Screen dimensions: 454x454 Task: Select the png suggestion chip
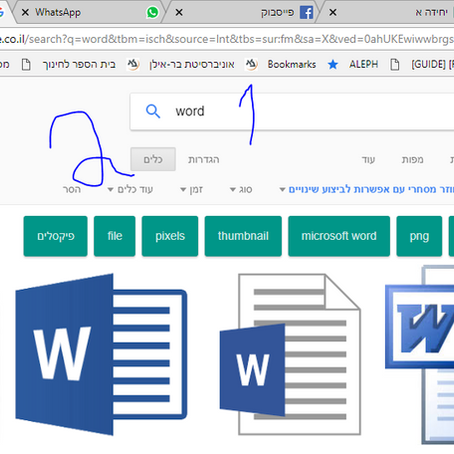(x=419, y=236)
